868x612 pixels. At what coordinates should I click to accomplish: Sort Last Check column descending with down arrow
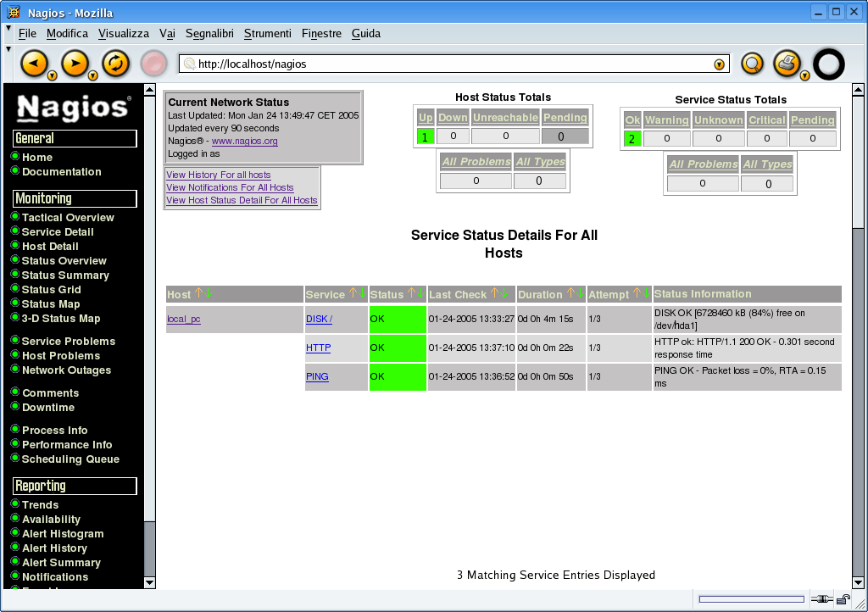pyautogui.click(x=504, y=292)
